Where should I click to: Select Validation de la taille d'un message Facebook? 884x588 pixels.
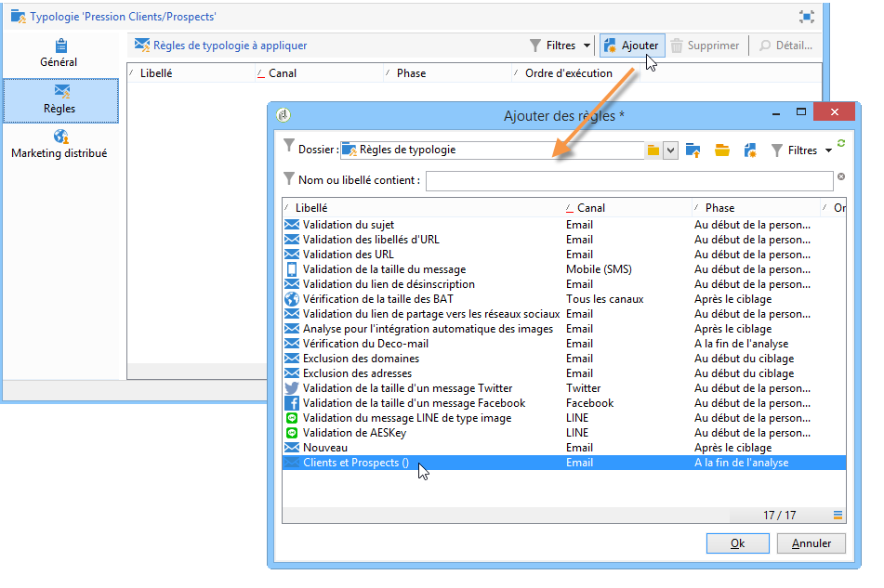click(x=564, y=403)
